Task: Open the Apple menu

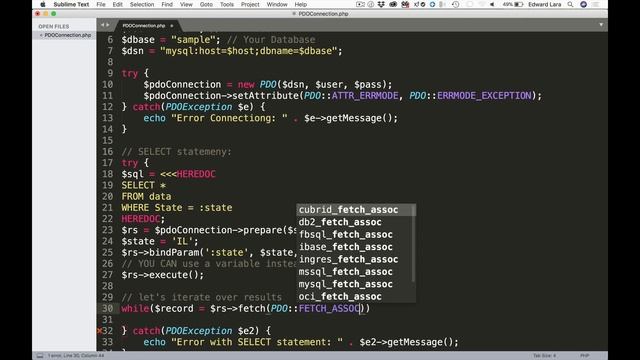Action: coord(42,4)
